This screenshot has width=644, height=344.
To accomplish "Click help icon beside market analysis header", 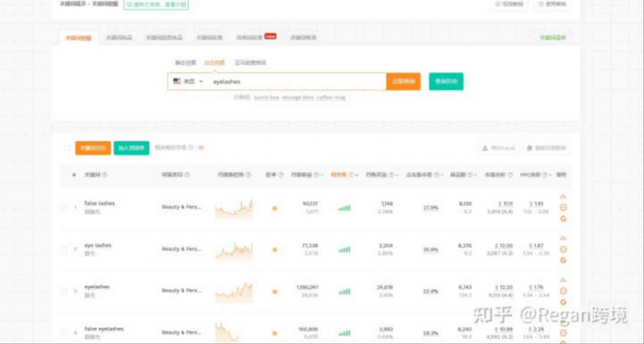I will 510,175.
